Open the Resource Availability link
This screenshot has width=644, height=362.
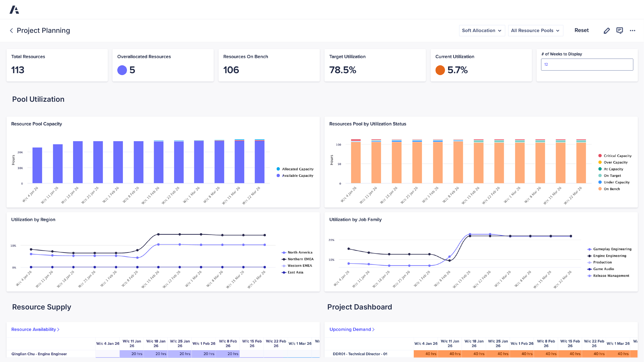34,329
